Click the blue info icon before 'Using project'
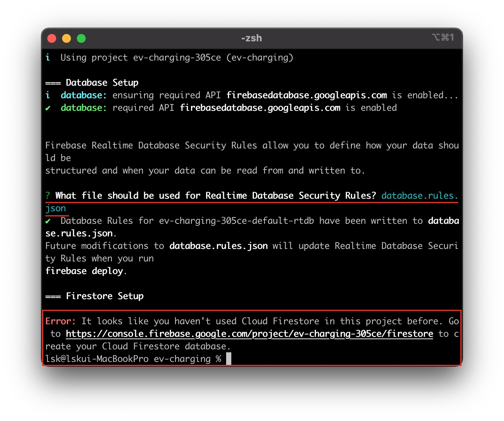Viewport: 504px width, 421px height. point(48,58)
